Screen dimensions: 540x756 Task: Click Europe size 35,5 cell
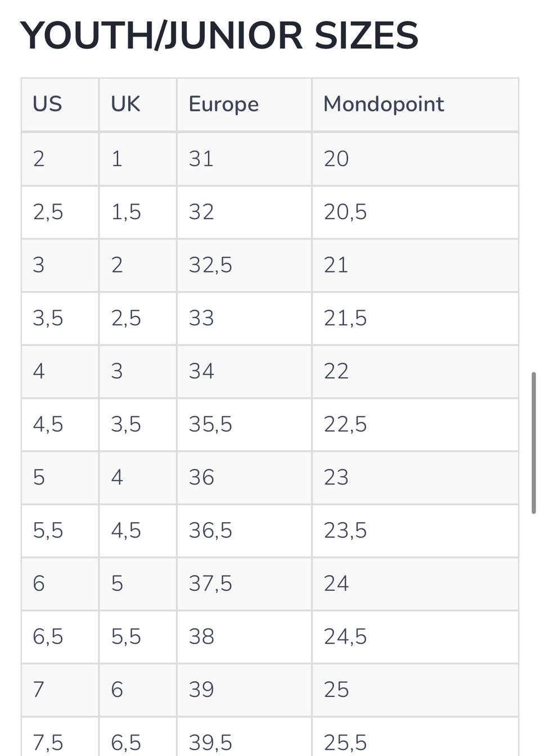pyautogui.click(x=210, y=425)
